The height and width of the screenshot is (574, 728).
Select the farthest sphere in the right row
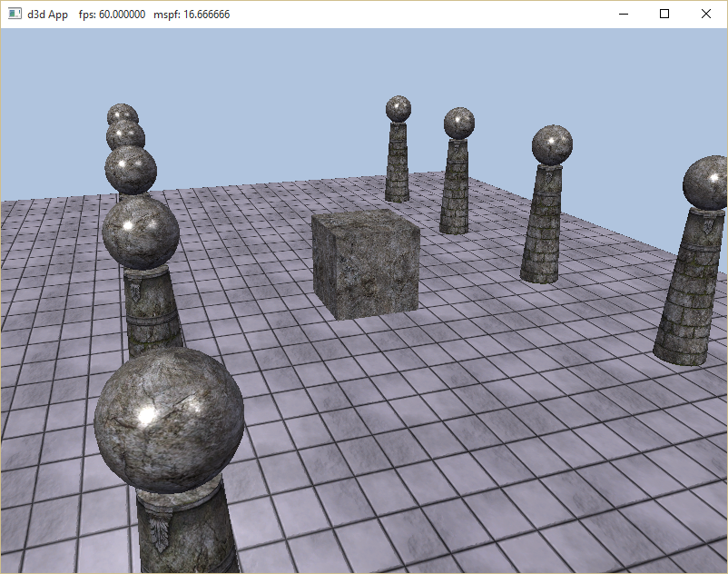click(x=398, y=109)
